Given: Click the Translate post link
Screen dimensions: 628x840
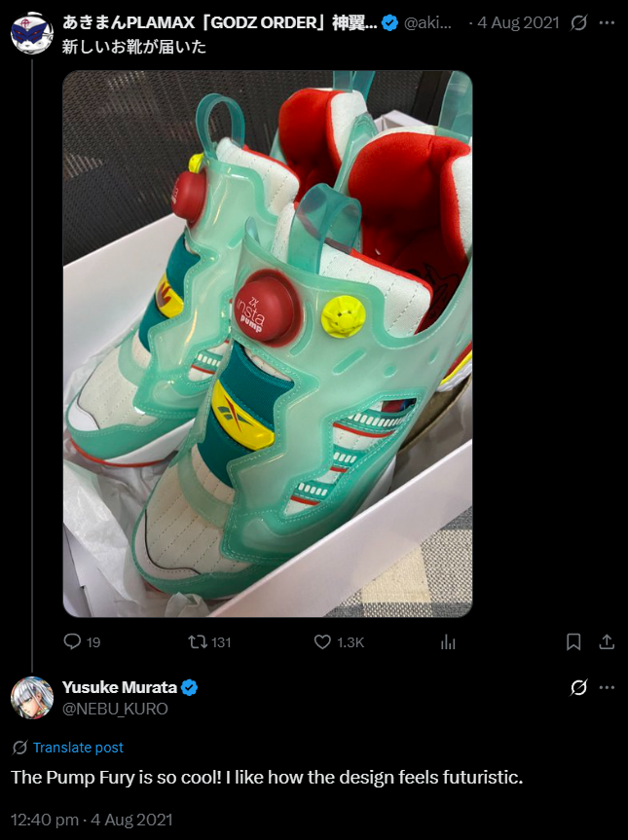Looking at the screenshot, I should [78, 748].
